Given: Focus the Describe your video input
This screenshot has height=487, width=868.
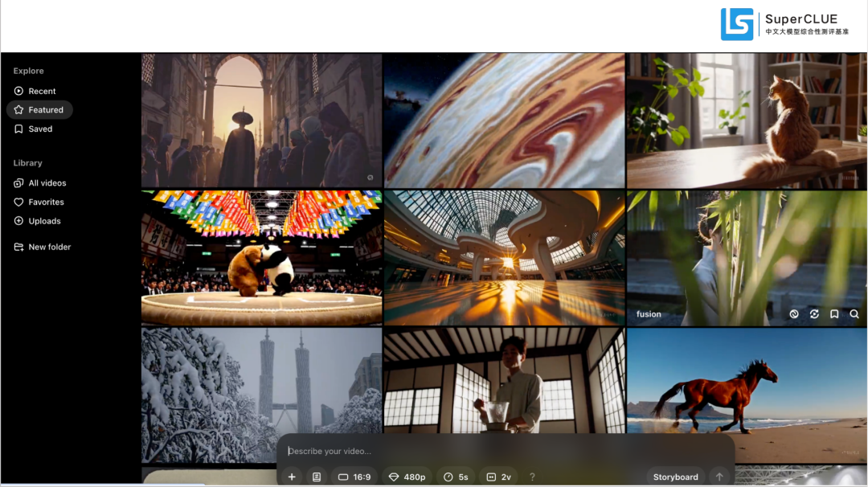Looking at the screenshot, I should [505, 451].
